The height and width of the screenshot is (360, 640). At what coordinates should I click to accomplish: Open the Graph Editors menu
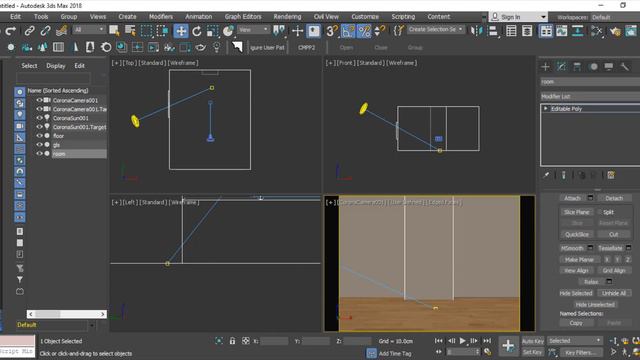tap(243, 16)
